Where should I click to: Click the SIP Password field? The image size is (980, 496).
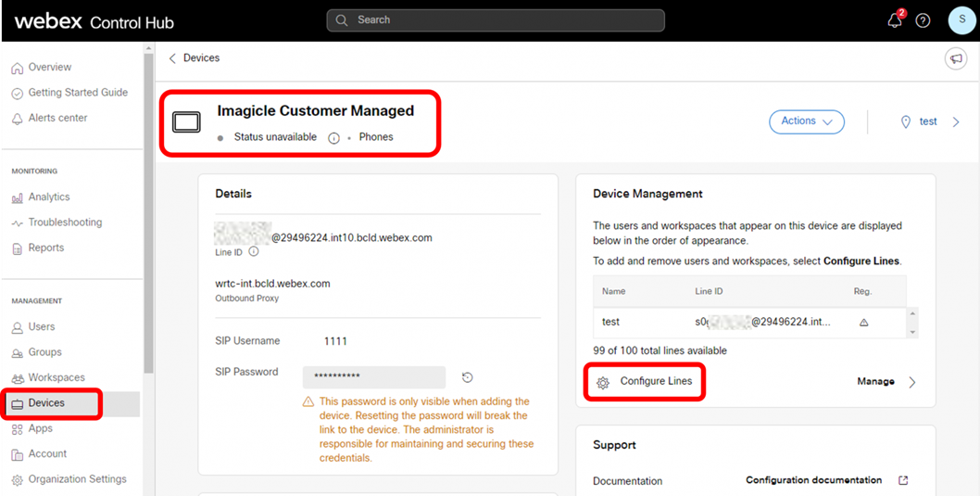[x=373, y=377]
